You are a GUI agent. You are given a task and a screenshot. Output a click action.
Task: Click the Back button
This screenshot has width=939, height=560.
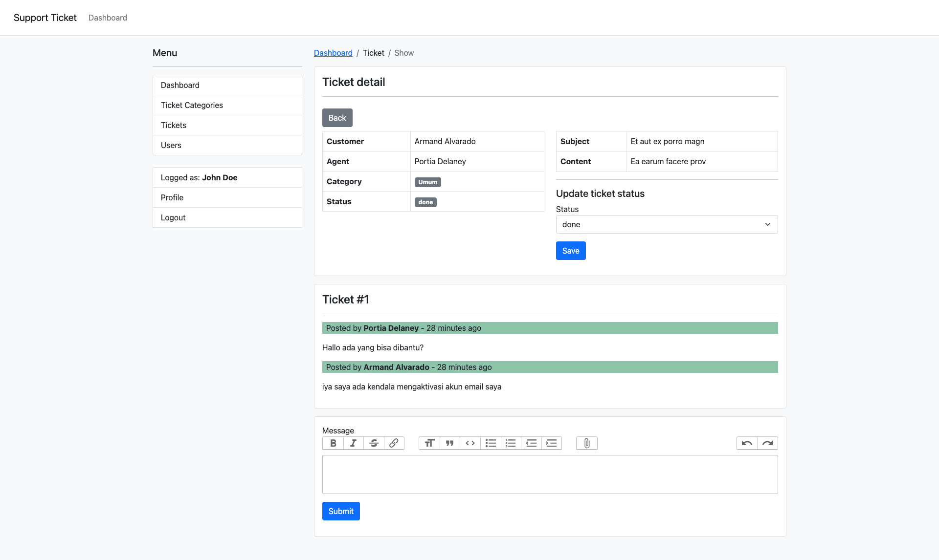337,118
